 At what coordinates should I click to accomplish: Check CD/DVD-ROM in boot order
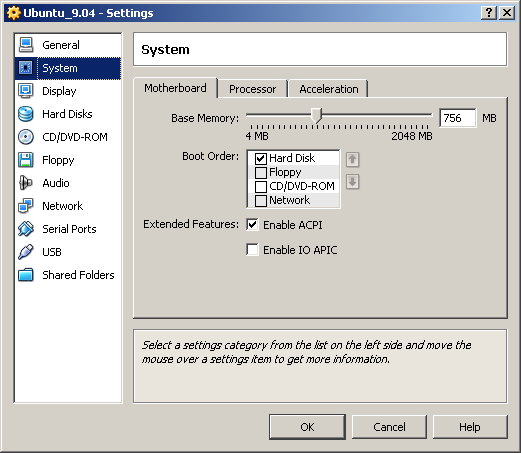[261, 186]
